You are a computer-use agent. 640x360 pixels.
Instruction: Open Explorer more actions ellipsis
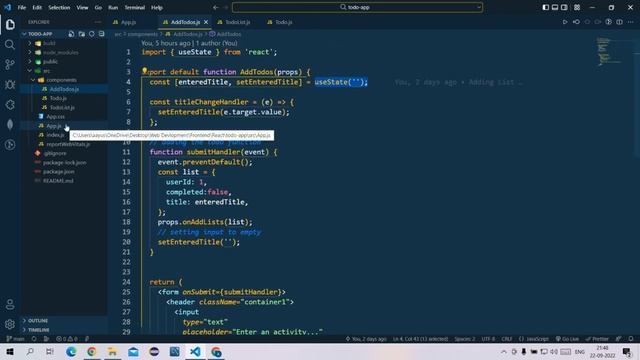[98, 22]
